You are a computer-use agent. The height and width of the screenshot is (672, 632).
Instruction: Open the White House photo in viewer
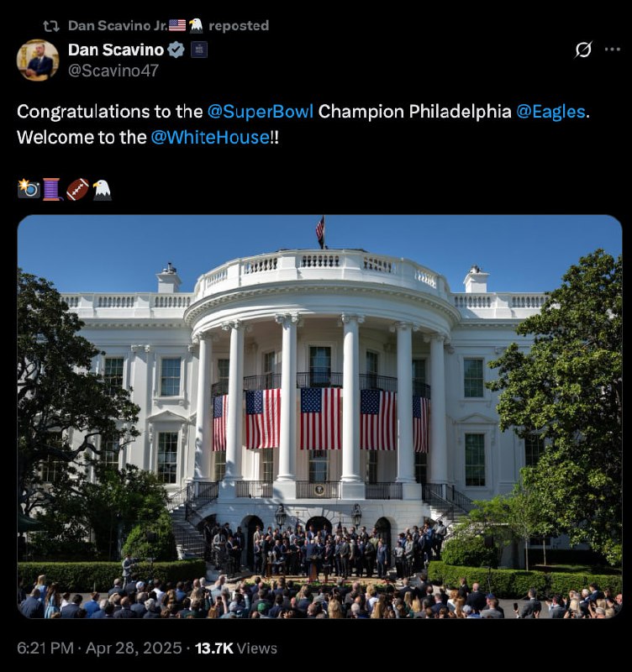(x=319, y=417)
